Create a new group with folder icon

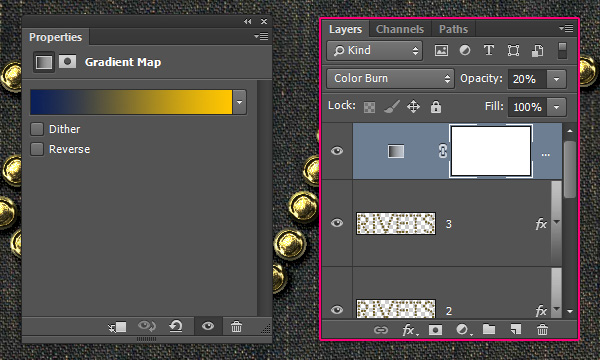489,329
